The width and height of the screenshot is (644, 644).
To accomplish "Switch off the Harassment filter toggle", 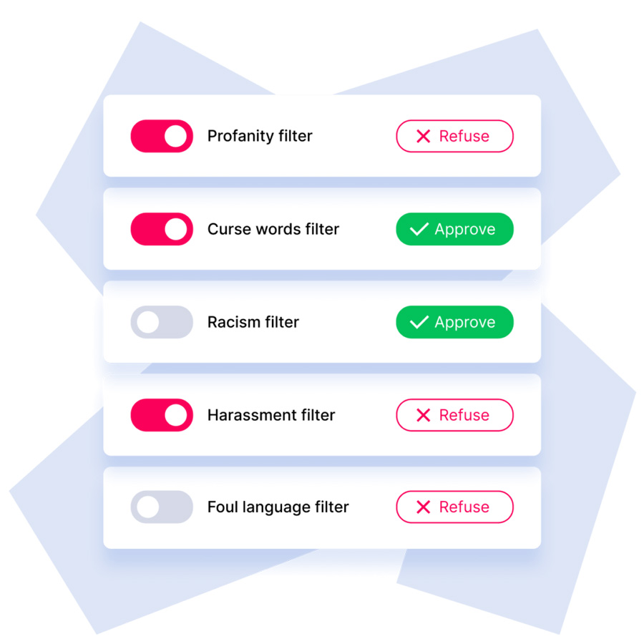I will point(162,415).
